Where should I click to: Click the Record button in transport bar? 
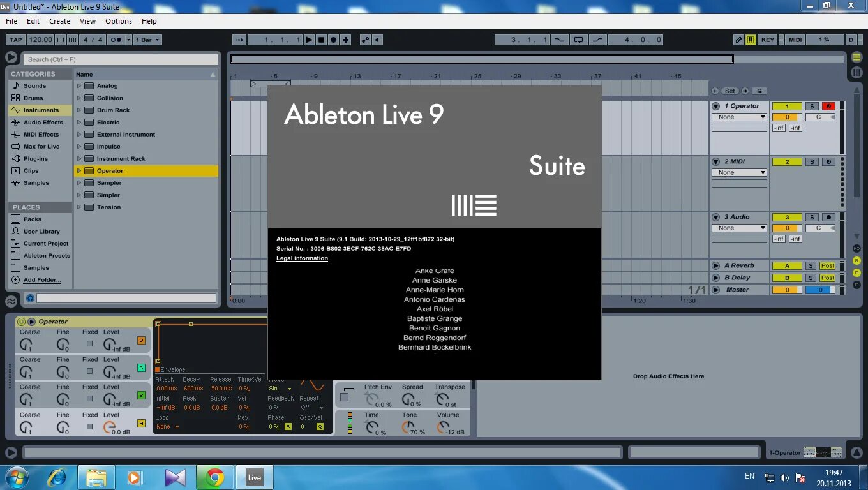333,40
